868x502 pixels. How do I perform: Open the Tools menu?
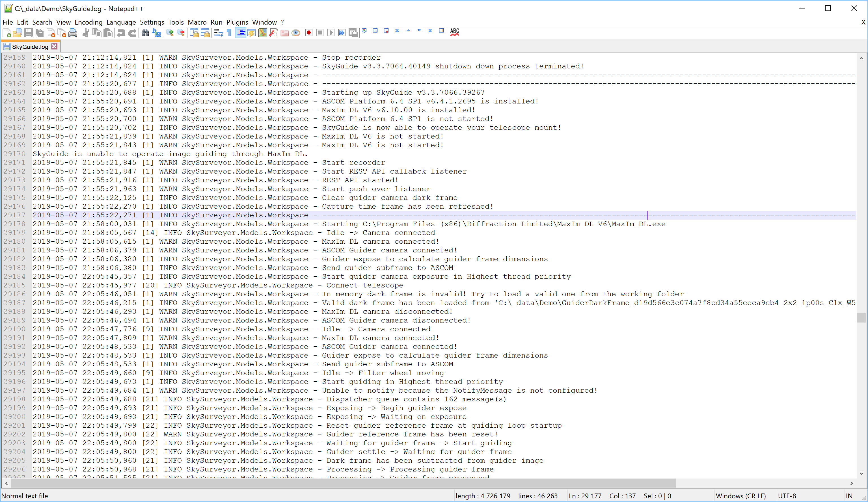click(176, 22)
